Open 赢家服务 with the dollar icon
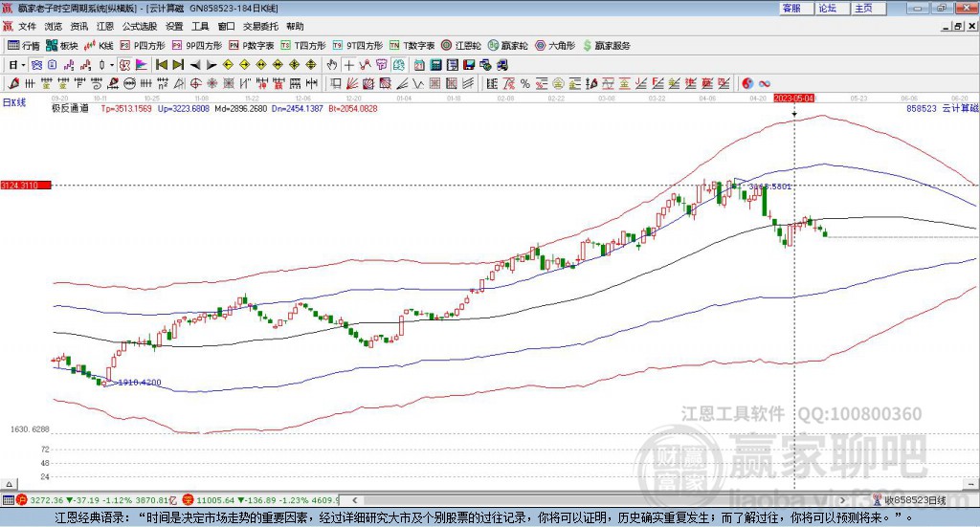The image size is (980, 527). 606,46
